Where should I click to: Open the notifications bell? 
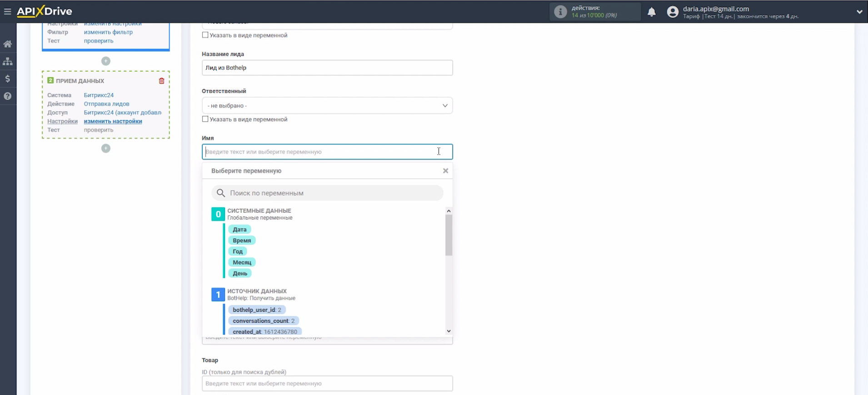pos(652,12)
